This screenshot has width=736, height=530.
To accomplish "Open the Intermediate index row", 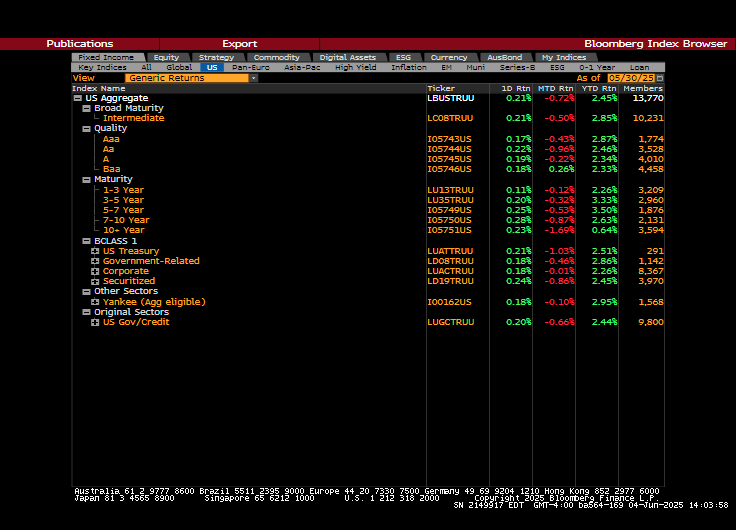I will 134,118.
